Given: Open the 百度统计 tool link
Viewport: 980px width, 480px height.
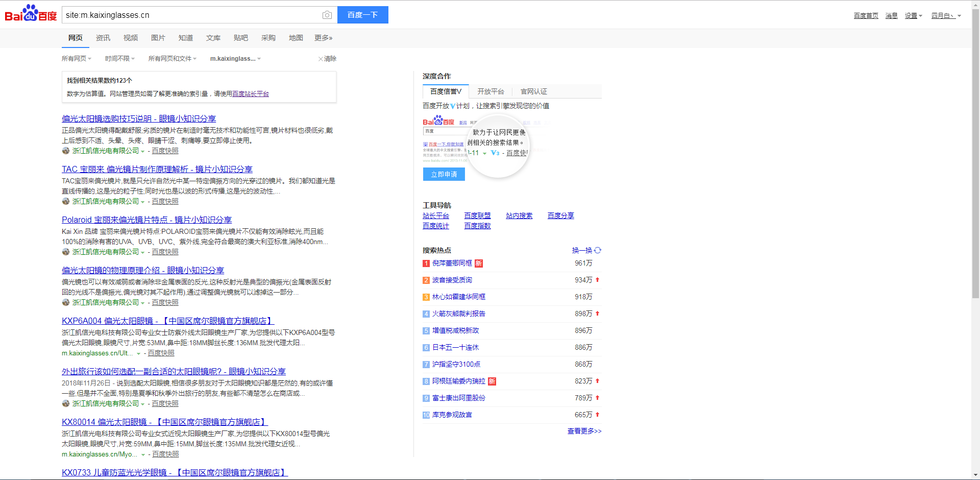Looking at the screenshot, I should click(x=436, y=226).
